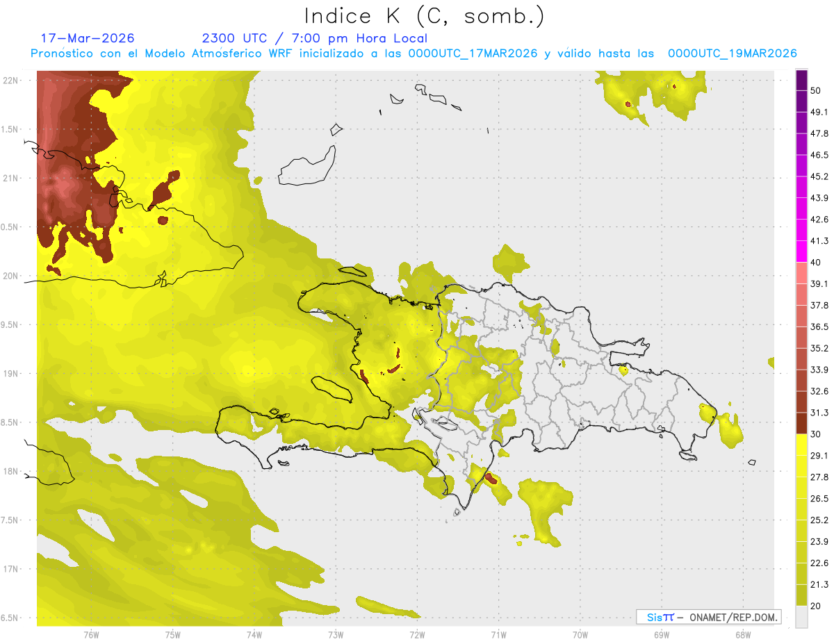Click the latitude label "17N"
Image resolution: width=834 pixels, height=644 pixels.
click(x=11, y=570)
